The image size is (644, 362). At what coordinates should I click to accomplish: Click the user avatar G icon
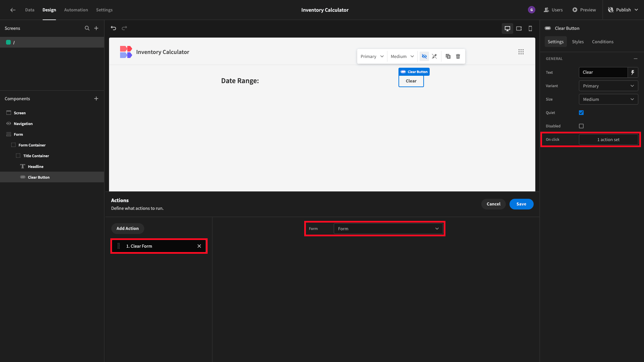(x=531, y=10)
